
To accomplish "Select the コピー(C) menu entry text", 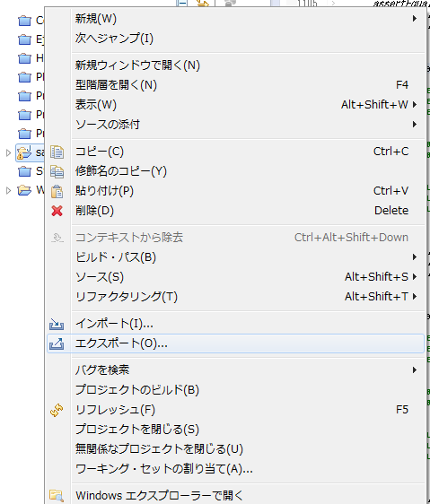I will [x=100, y=152].
